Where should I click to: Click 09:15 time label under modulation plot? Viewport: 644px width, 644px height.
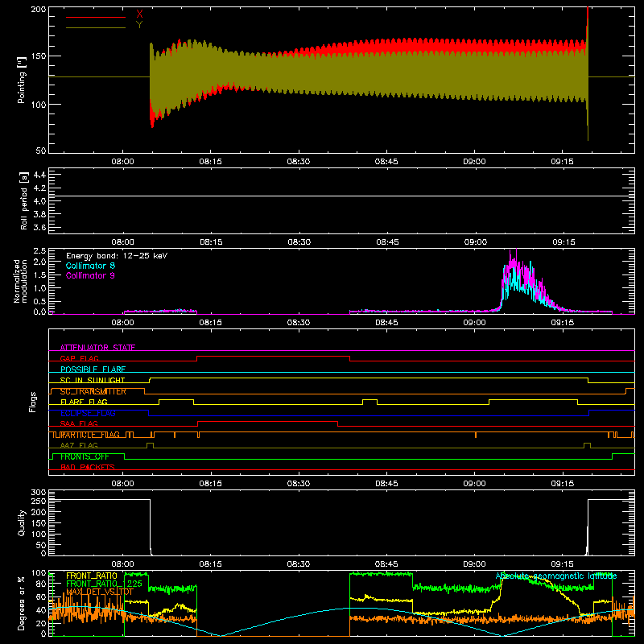click(562, 323)
